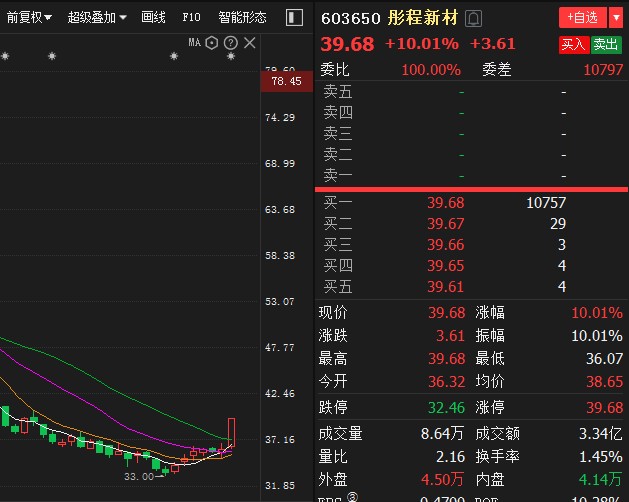This screenshot has width=629, height=502.
Task: Click the 卖一 ask row label
Action: coord(338,175)
